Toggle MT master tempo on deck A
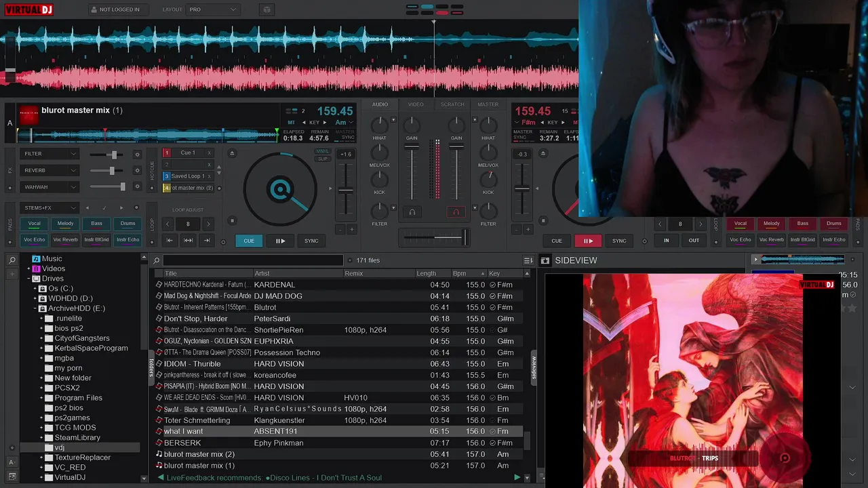This screenshot has width=868, height=488. coord(292,123)
